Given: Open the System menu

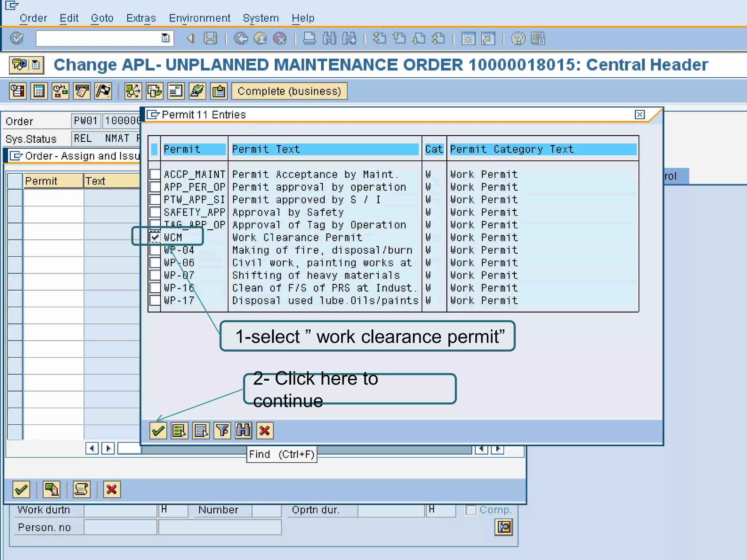Looking at the screenshot, I should [x=261, y=18].
